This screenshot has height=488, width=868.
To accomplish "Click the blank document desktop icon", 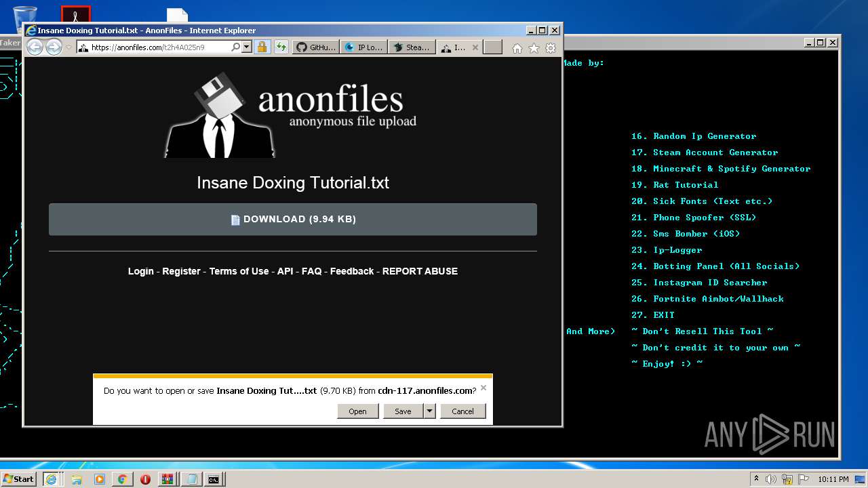I will point(178,15).
